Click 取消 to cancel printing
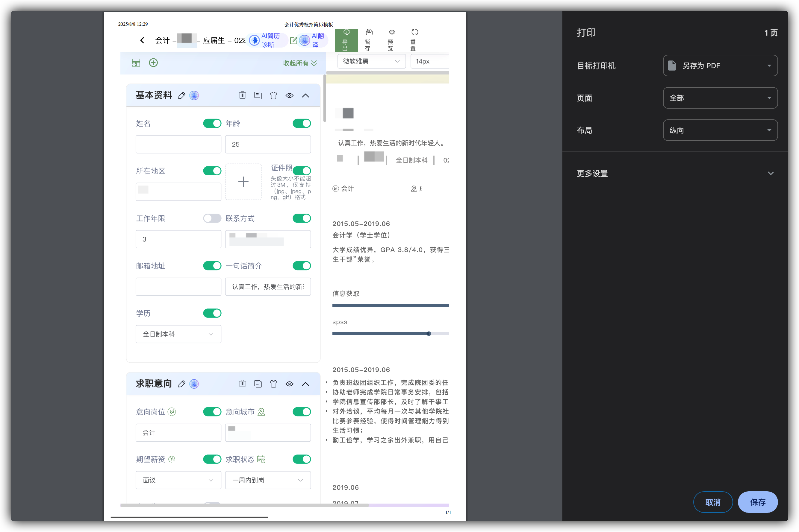This screenshot has width=799, height=532. [712, 502]
